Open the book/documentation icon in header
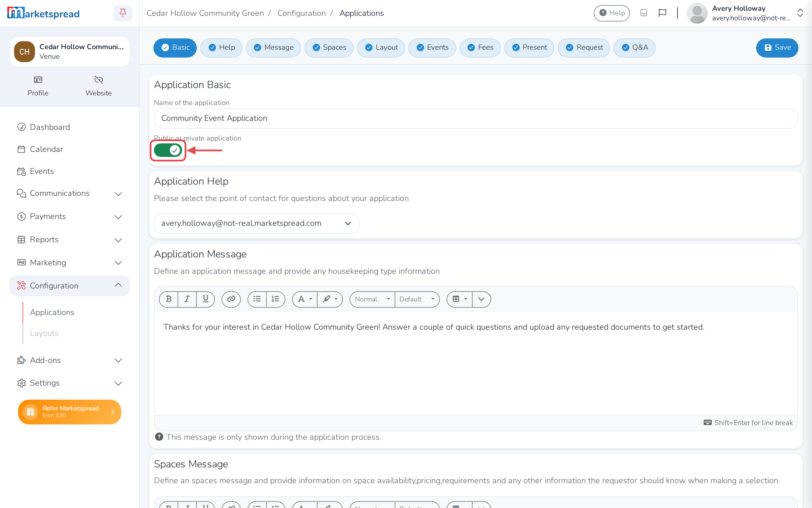 644,13
